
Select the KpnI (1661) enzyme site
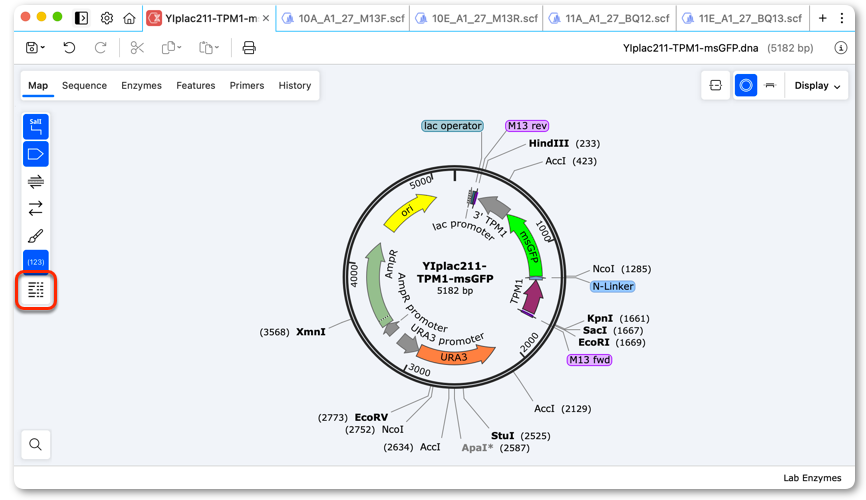click(617, 319)
